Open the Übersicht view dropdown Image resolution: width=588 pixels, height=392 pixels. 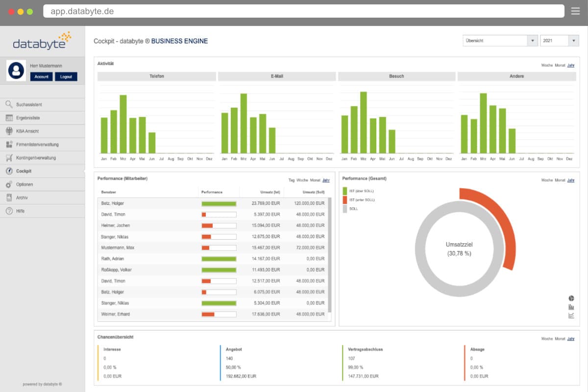[x=500, y=41]
